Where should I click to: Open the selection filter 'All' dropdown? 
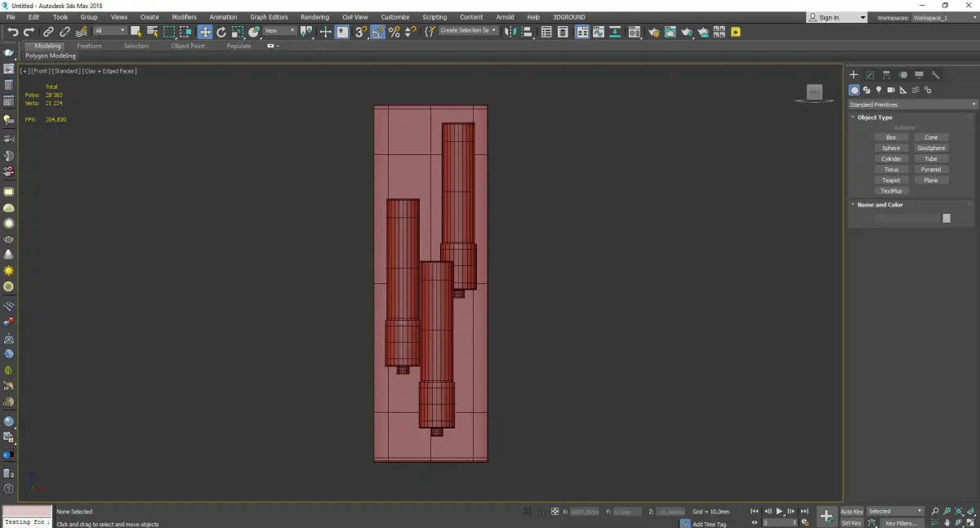click(109, 31)
